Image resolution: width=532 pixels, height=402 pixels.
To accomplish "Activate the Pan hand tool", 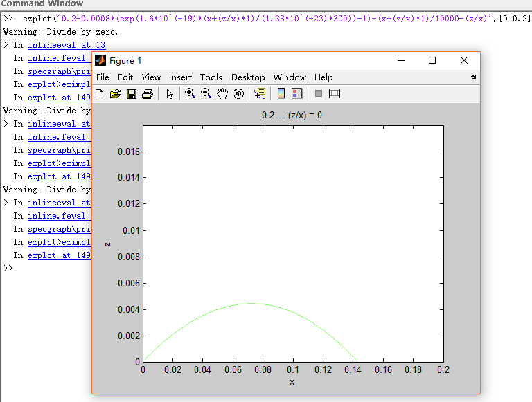I will click(222, 93).
